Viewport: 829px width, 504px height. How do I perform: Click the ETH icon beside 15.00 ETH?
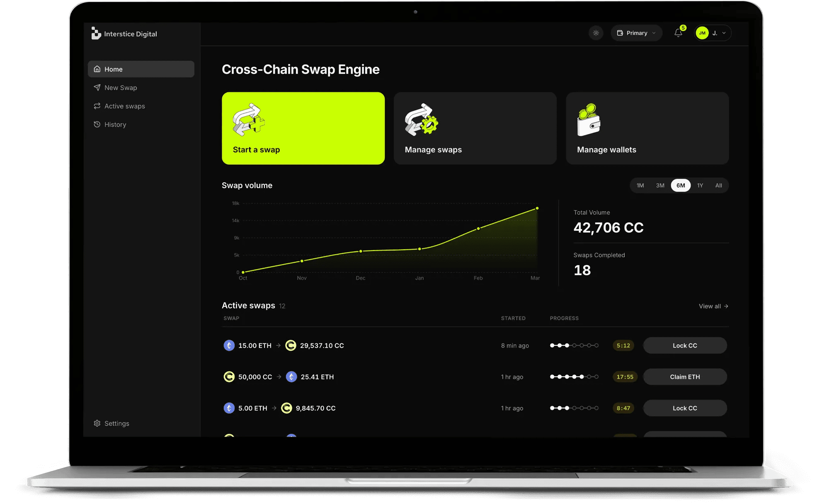(x=229, y=345)
